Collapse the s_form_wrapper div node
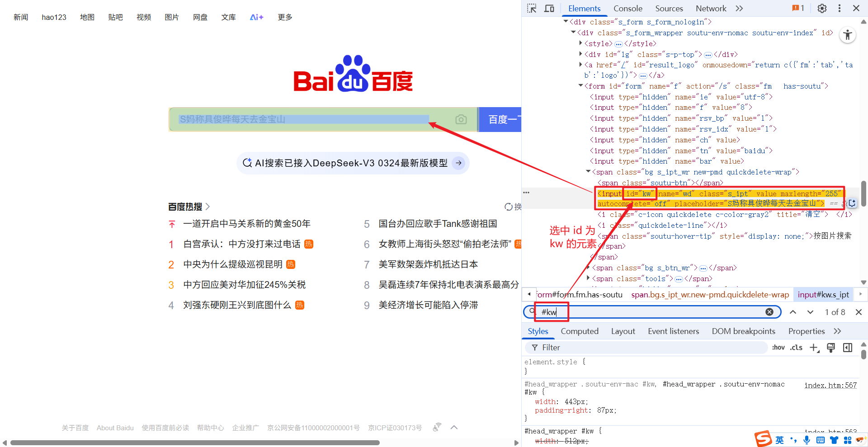Viewport: 868px width, 447px height. click(573, 33)
